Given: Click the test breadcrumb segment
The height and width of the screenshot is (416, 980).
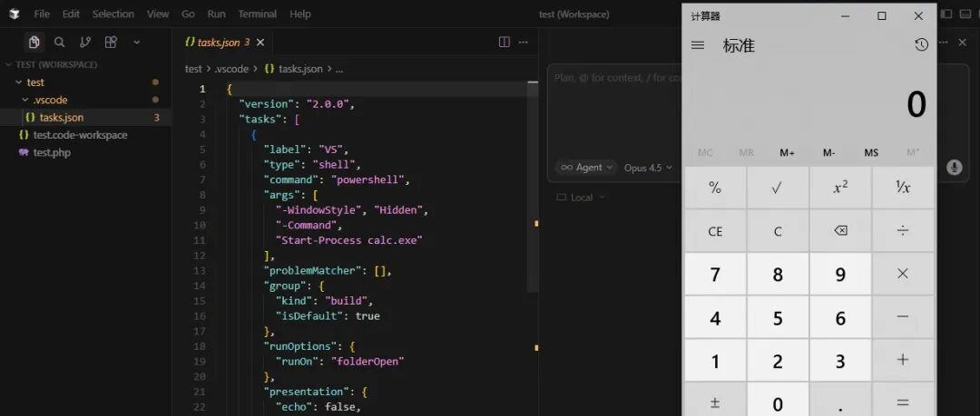Looking at the screenshot, I should (193, 69).
